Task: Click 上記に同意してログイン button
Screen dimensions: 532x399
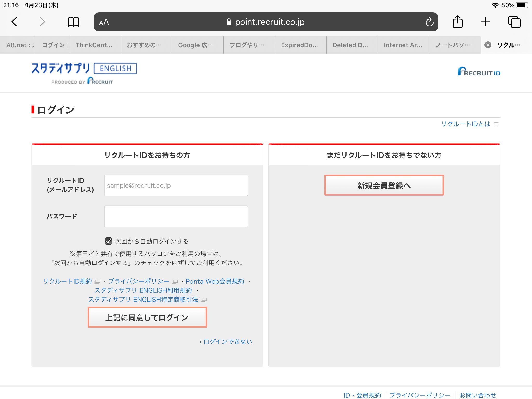Action: point(147,317)
